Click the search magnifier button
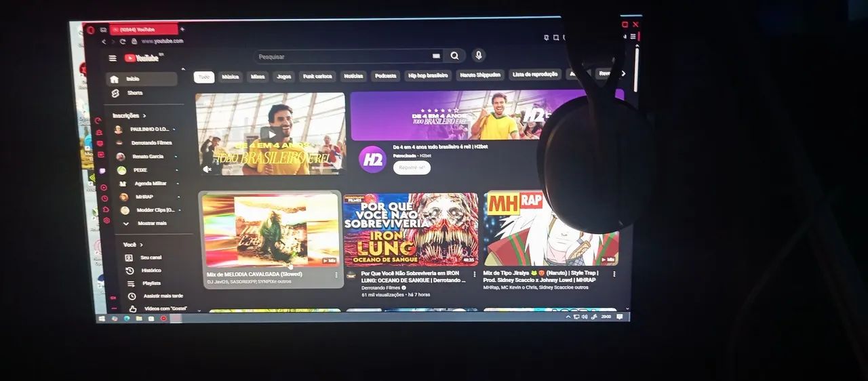This screenshot has height=381, width=868. coord(454,56)
